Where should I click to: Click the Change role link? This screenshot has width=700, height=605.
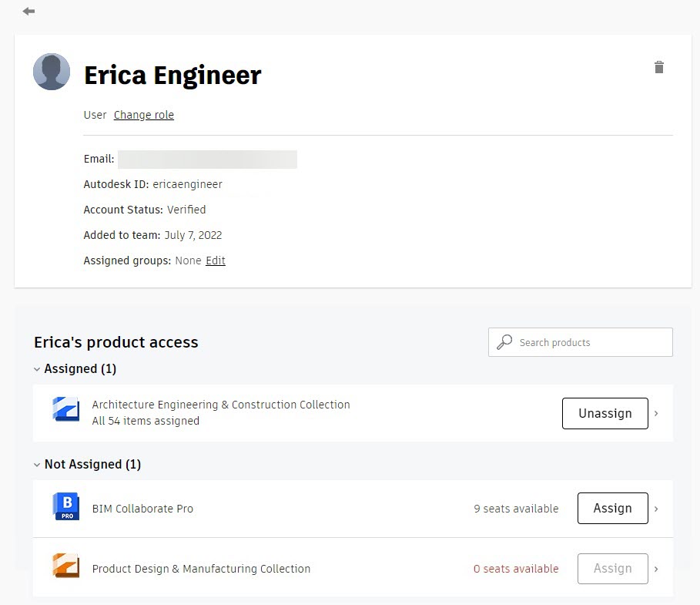click(144, 115)
